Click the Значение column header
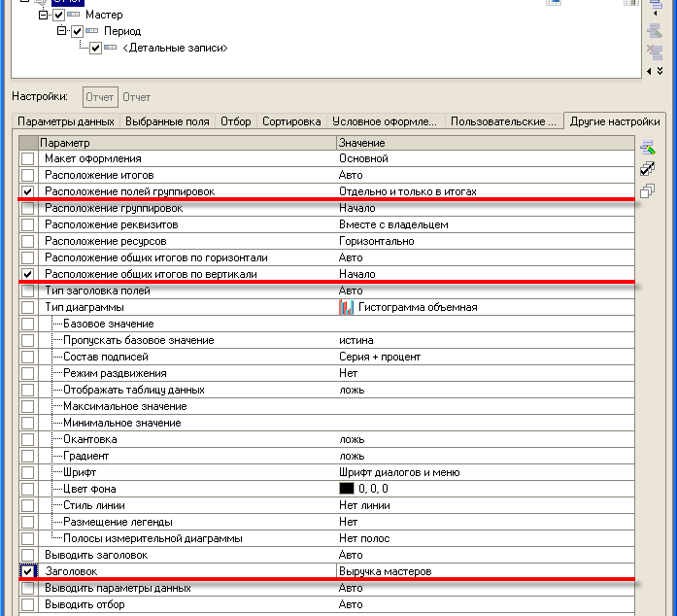 point(486,143)
